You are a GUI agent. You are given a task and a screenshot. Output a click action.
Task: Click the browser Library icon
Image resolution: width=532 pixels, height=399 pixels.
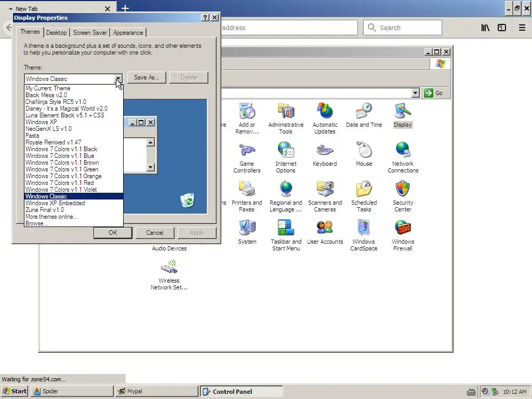click(x=485, y=28)
